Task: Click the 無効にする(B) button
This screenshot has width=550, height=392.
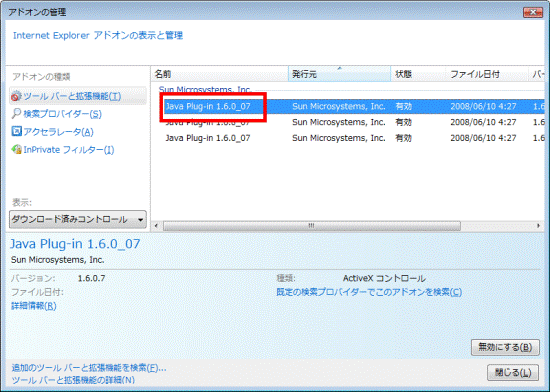Action: click(505, 347)
